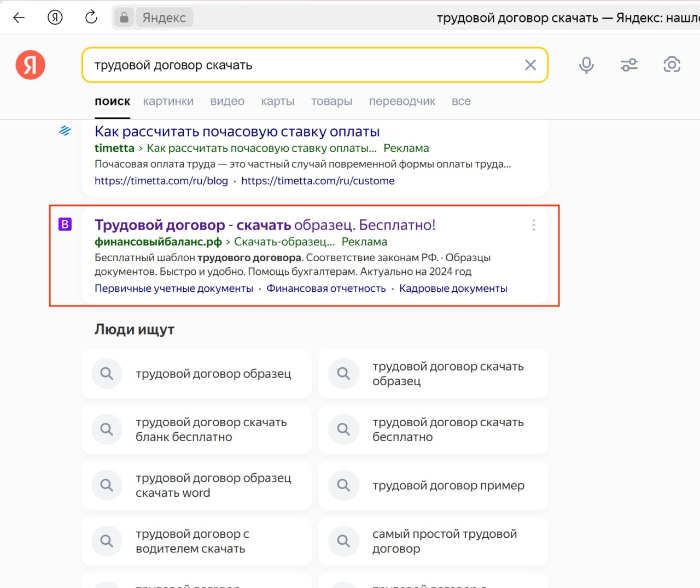700x588 pixels.
Task: Click the browser back arrow
Action: [19, 17]
